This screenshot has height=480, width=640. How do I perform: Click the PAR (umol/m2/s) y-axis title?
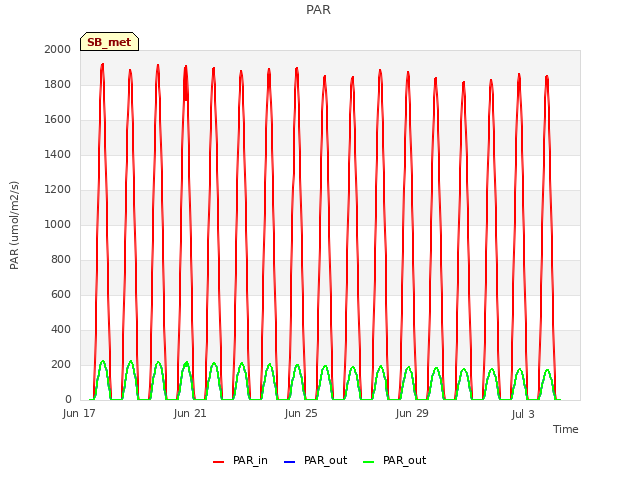[14, 225]
